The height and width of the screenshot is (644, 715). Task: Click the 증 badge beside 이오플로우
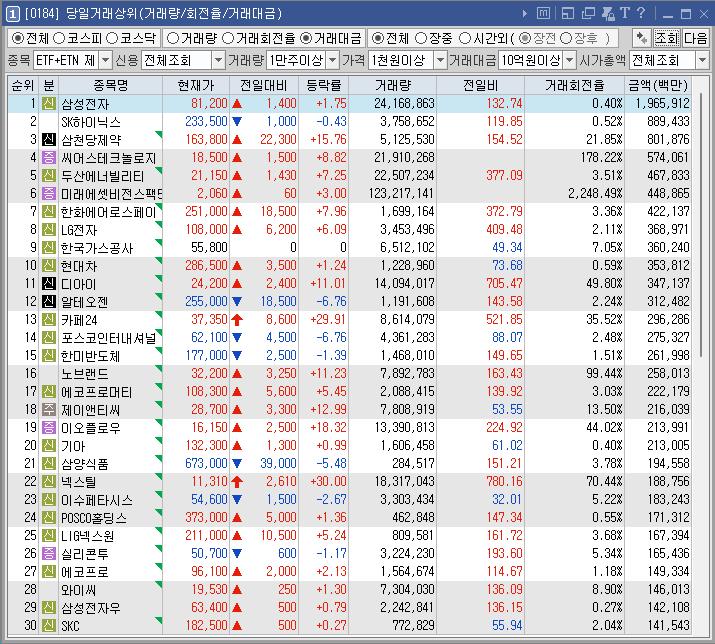click(x=49, y=427)
